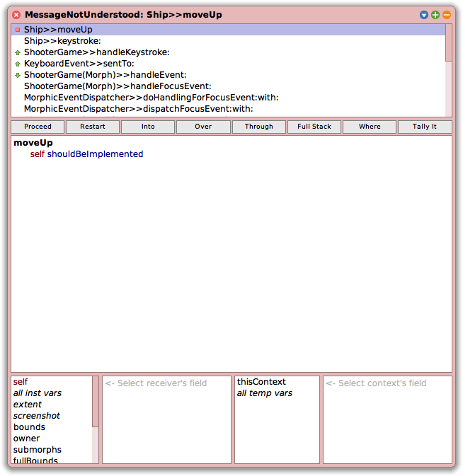
Task: Select the screenshot field
Action: click(x=52, y=416)
